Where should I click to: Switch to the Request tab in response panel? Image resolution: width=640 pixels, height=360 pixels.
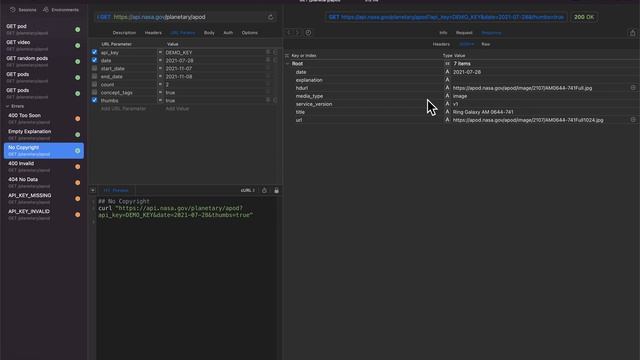464,33
